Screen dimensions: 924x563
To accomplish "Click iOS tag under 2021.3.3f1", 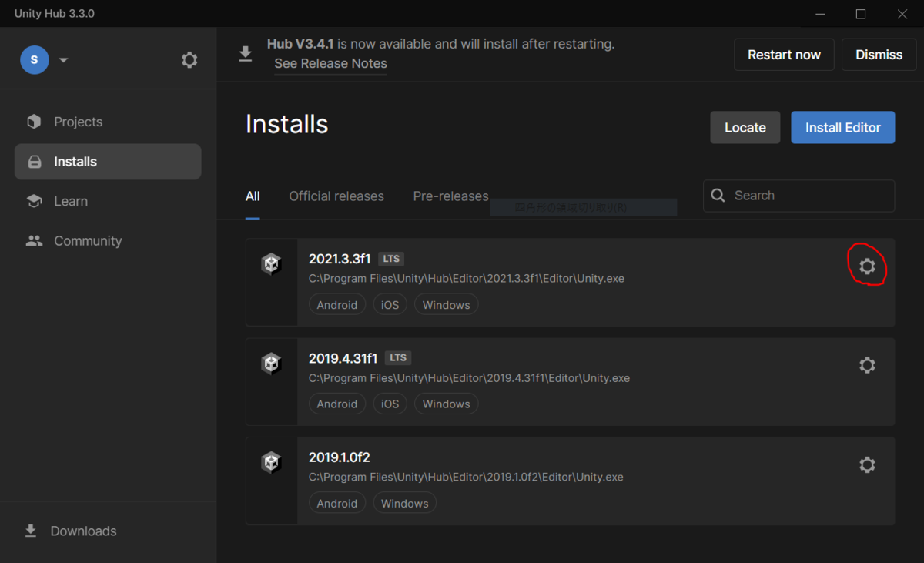I will (x=390, y=305).
